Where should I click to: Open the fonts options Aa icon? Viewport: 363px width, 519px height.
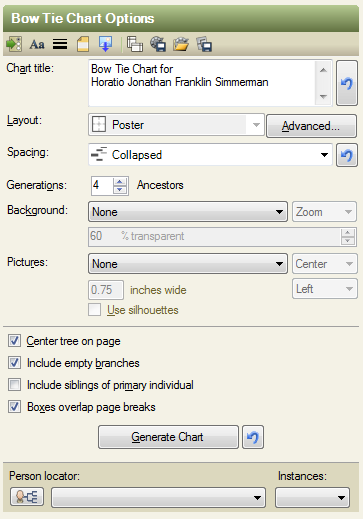(x=37, y=44)
